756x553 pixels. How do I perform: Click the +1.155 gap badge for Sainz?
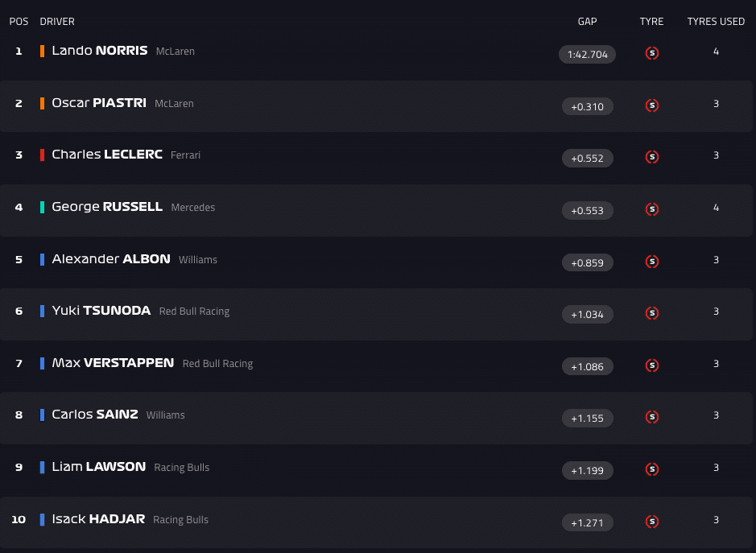click(587, 419)
